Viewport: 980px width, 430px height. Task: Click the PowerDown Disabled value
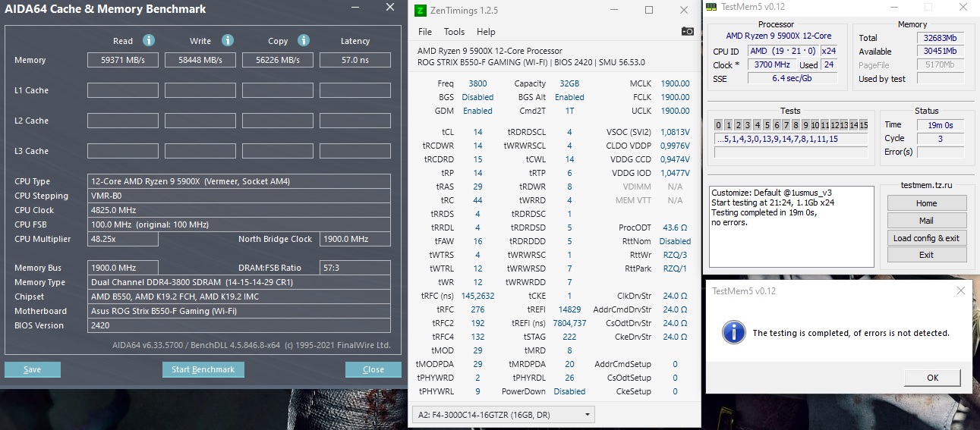(x=569, y=391)
